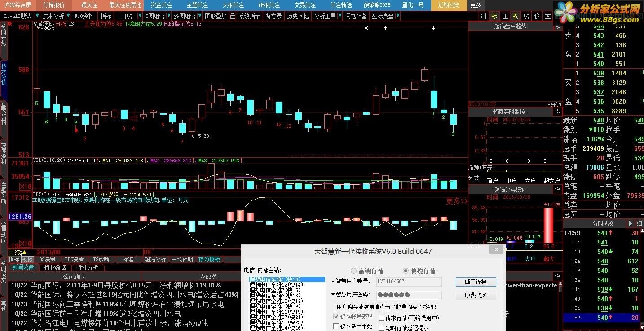Viewport: 644px width, 331px height.
Task: Switch to 主题关注 tab
Action: tap(197, 5)
